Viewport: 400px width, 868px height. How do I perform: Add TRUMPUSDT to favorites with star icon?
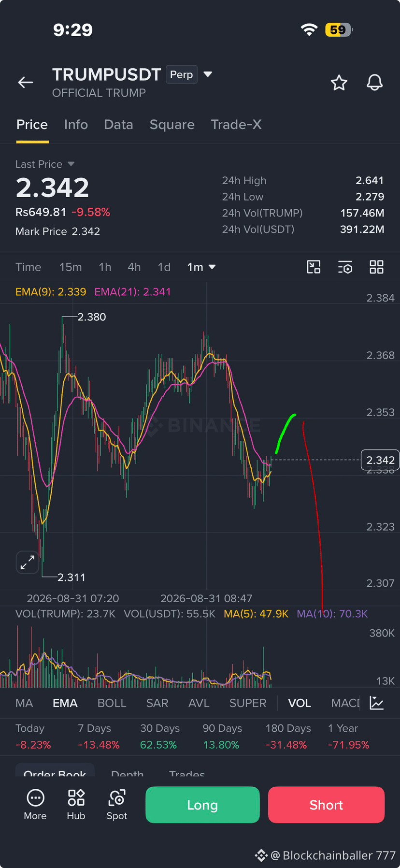point(339,83)
